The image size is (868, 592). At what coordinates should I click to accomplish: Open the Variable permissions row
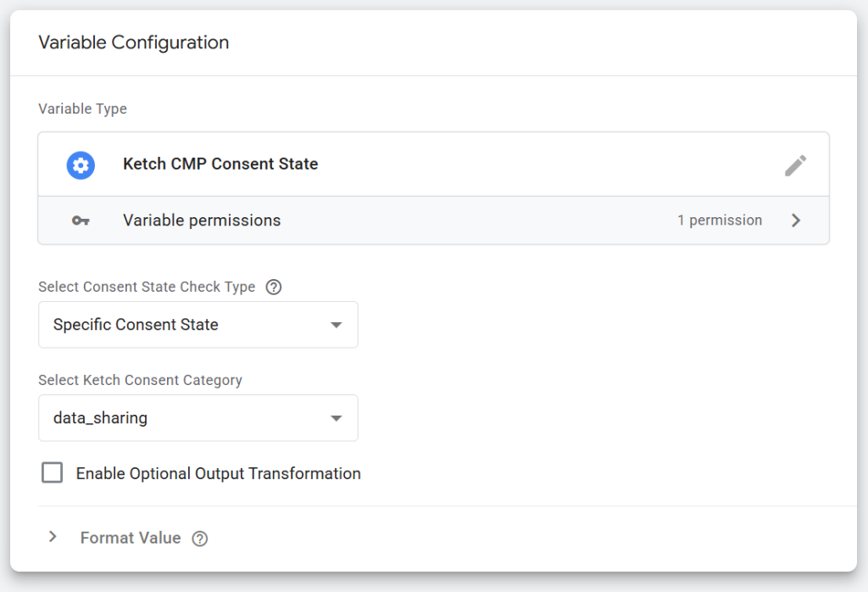433,221
